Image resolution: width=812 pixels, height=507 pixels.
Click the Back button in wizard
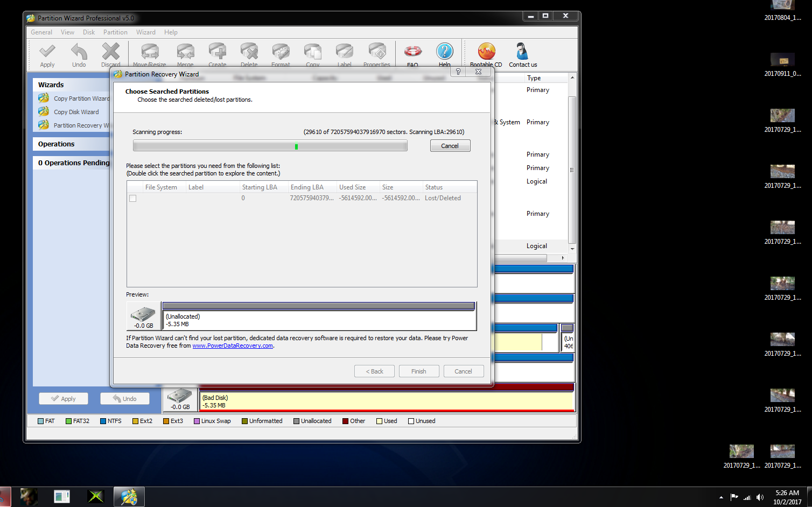(374, 371)
